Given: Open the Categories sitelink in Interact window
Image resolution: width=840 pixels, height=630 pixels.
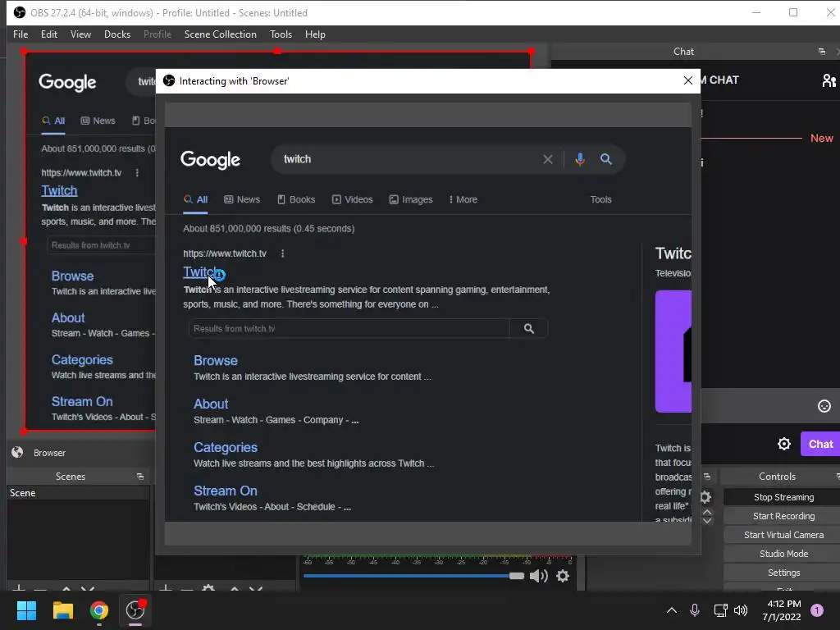Looking at the screenshot, I should pos(225,447).
